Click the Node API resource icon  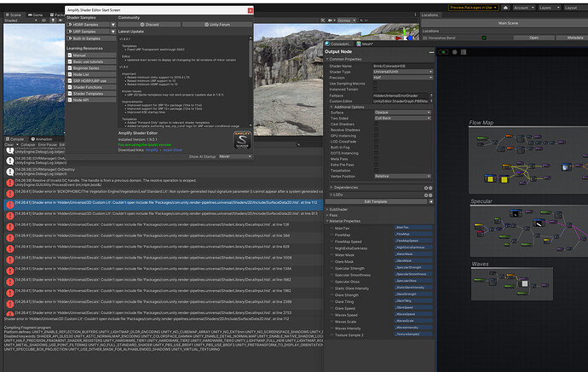pos(71,101)
